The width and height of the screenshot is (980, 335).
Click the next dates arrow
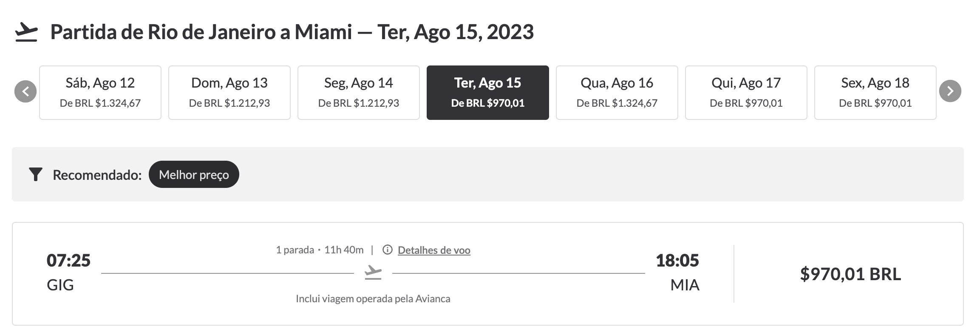click(x=950, y=91)
